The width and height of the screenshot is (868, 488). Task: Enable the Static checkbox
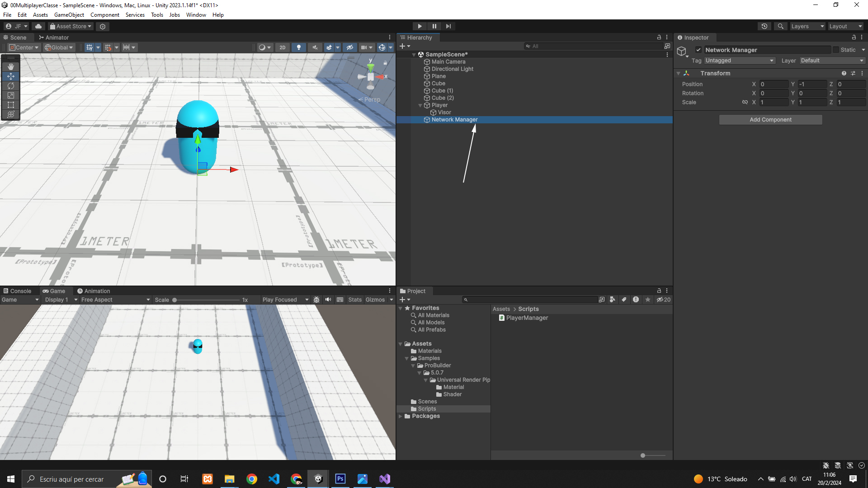pyautogui.click(x=836, y=50)
